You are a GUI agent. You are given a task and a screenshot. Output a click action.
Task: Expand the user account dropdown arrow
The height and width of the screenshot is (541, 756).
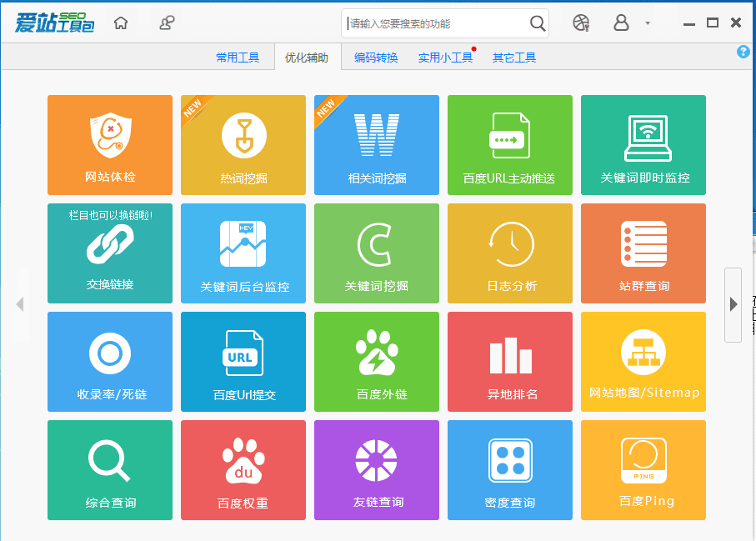(x=648, y=23)
